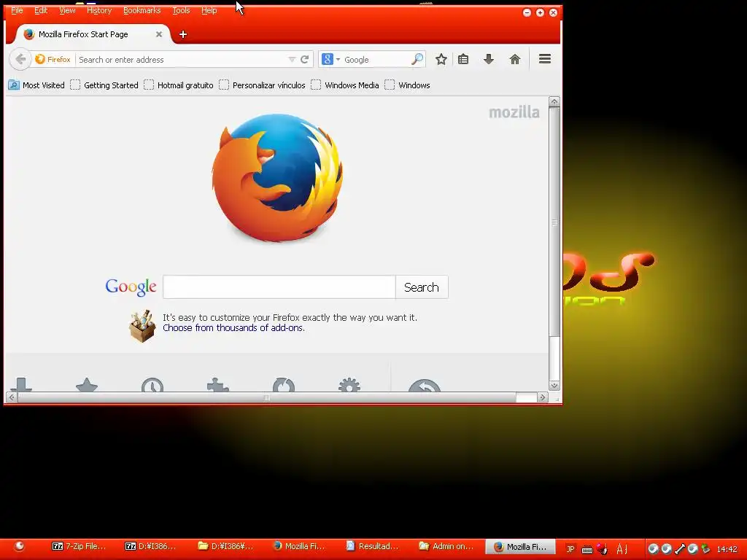Open the last Windows bookmark

pyautogui.click(x=408, y=85)
